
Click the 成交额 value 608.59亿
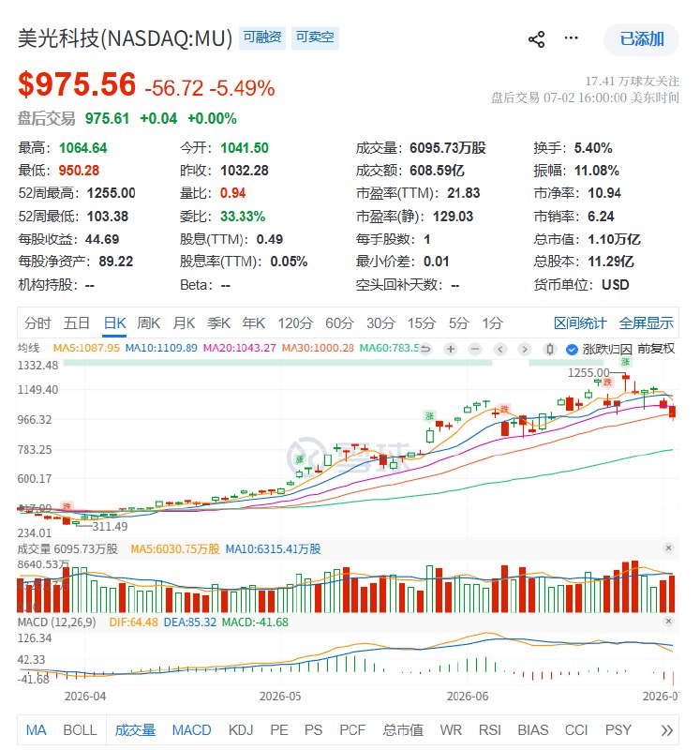(x=437, y=171)
